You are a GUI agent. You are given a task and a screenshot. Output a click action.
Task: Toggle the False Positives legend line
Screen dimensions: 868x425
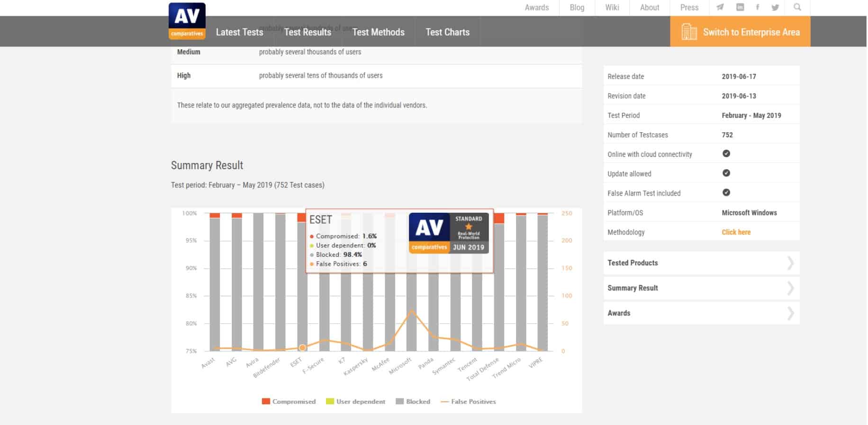point(468,401)
